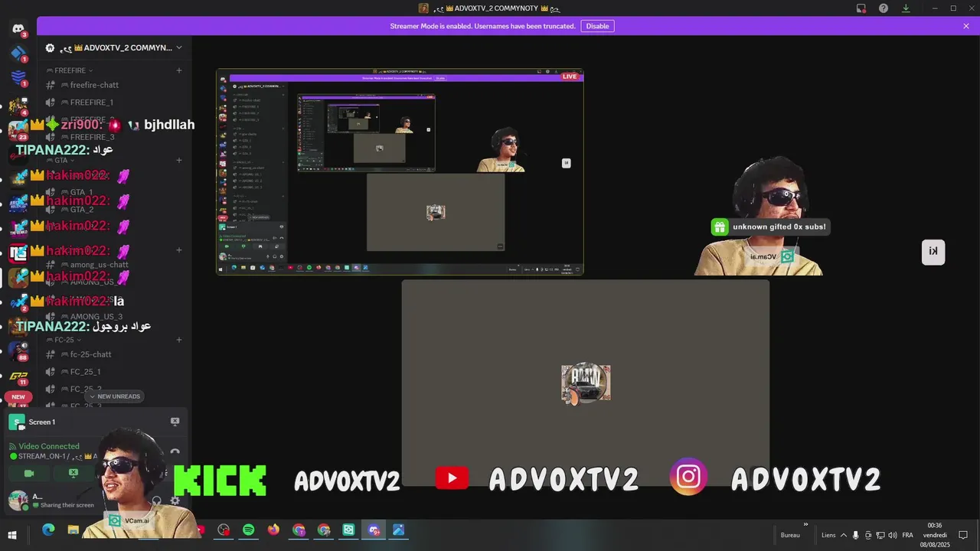This screenshot has width=980, height=551.
Task: Click the red NEW server mentions pill
Action: click(18, 396)
